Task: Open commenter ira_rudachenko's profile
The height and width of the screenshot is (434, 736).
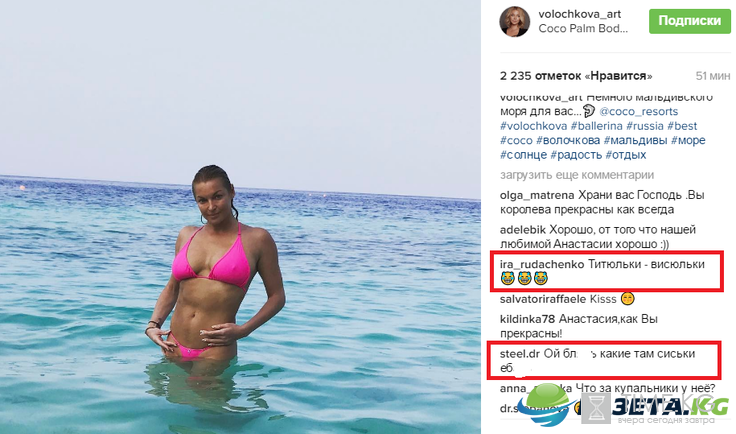Action: click(542, 265)
